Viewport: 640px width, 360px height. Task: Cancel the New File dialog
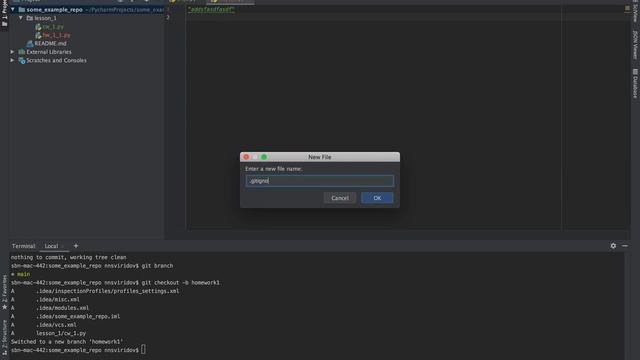point(340,198)
